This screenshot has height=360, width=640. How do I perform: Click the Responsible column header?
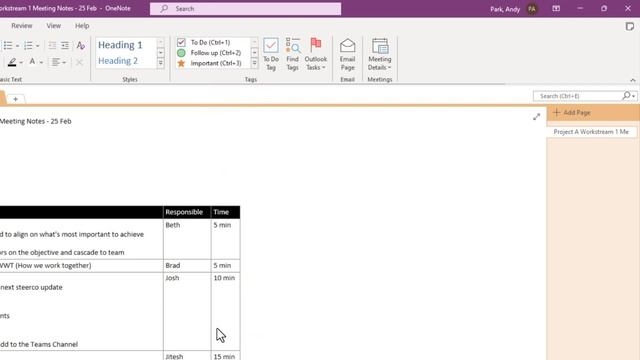coord(187,212)
